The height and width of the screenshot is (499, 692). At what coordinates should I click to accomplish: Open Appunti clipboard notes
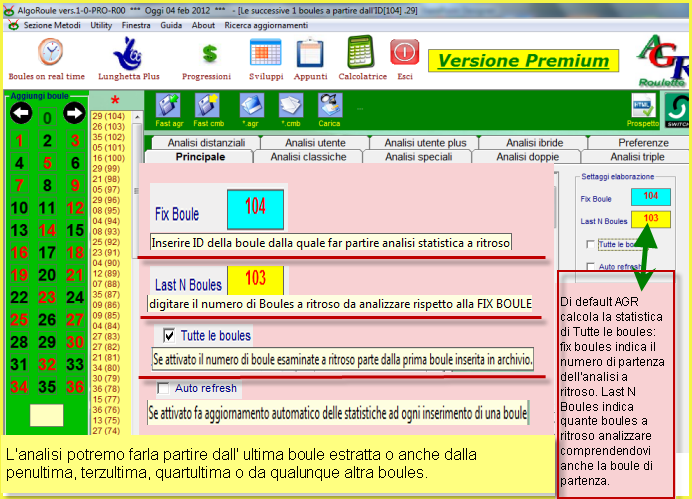pos(311,54)
